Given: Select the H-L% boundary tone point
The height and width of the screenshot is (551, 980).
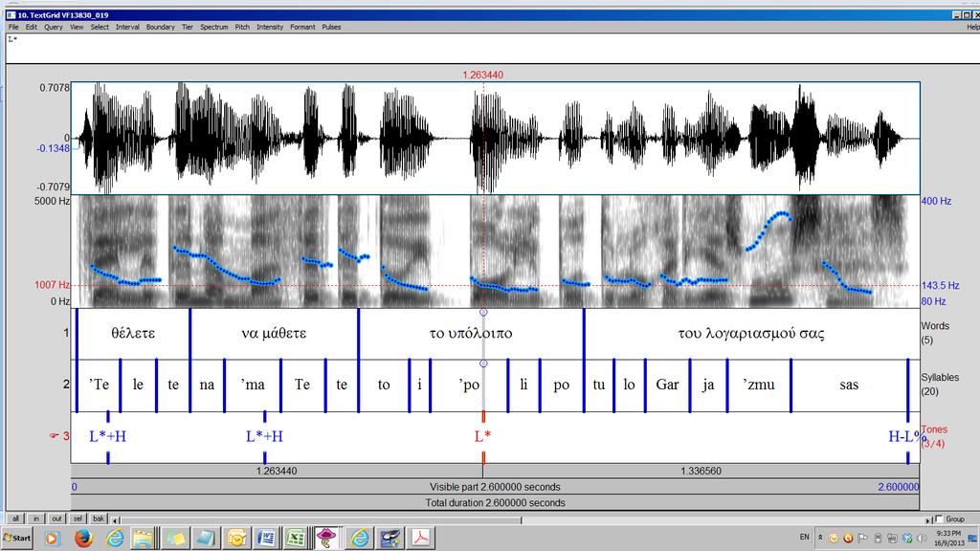Looking at the screenshot, I should pos(905,436).
